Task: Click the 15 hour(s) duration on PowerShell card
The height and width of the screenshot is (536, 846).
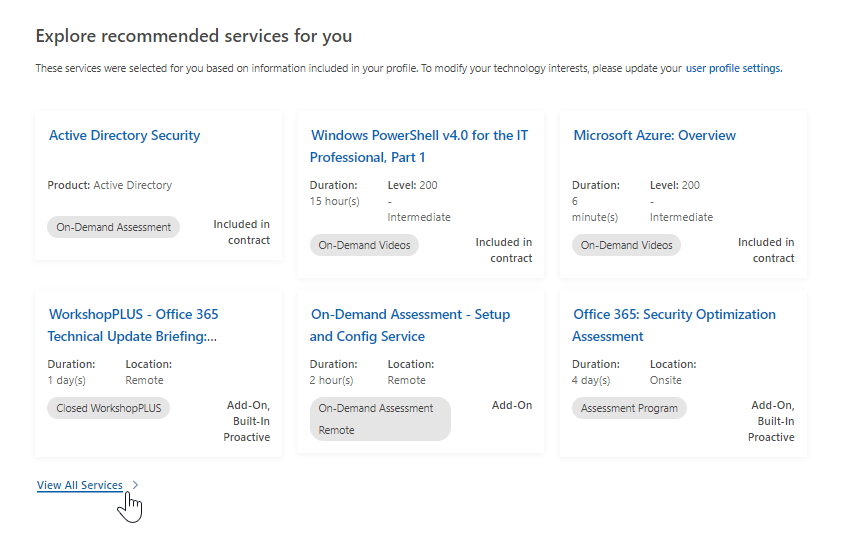Action: pyautogui.click(x=335, y=201)
